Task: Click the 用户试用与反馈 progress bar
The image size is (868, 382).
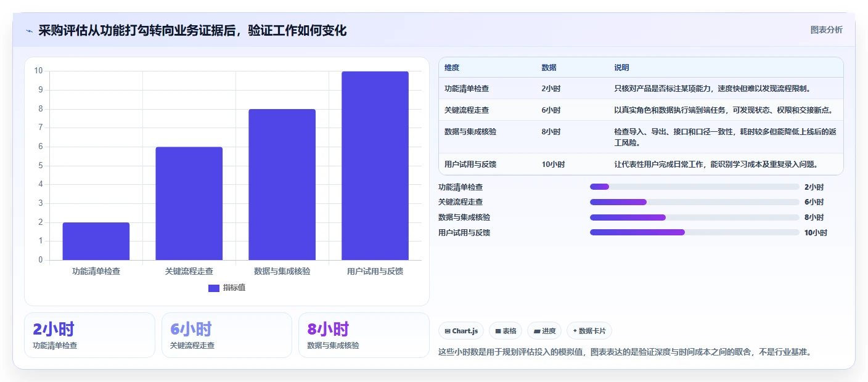Action: click(694, 232)
